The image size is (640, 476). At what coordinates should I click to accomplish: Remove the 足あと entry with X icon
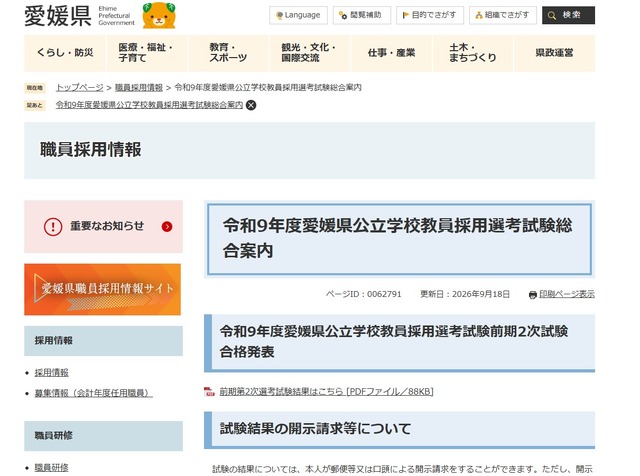[251, 105]
